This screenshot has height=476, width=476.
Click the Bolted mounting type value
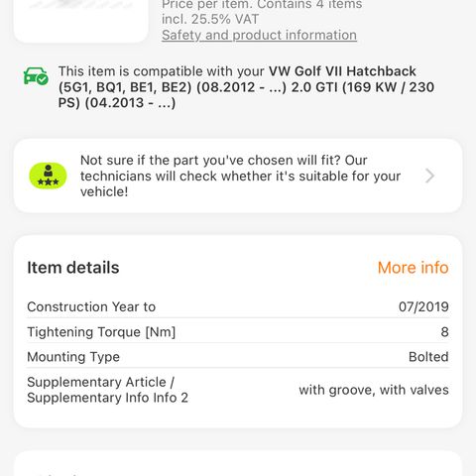[x=428, y=357]
